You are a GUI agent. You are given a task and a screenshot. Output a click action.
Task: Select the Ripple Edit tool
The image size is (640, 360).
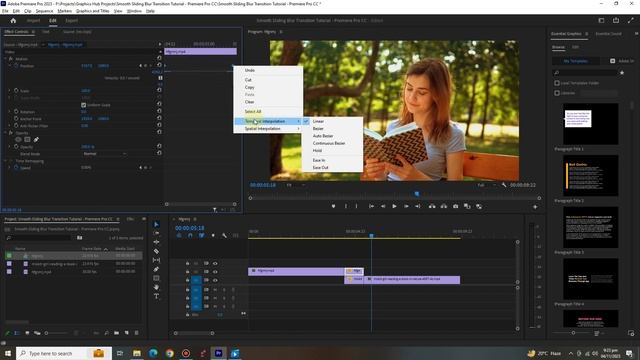[x=156, y=242]
